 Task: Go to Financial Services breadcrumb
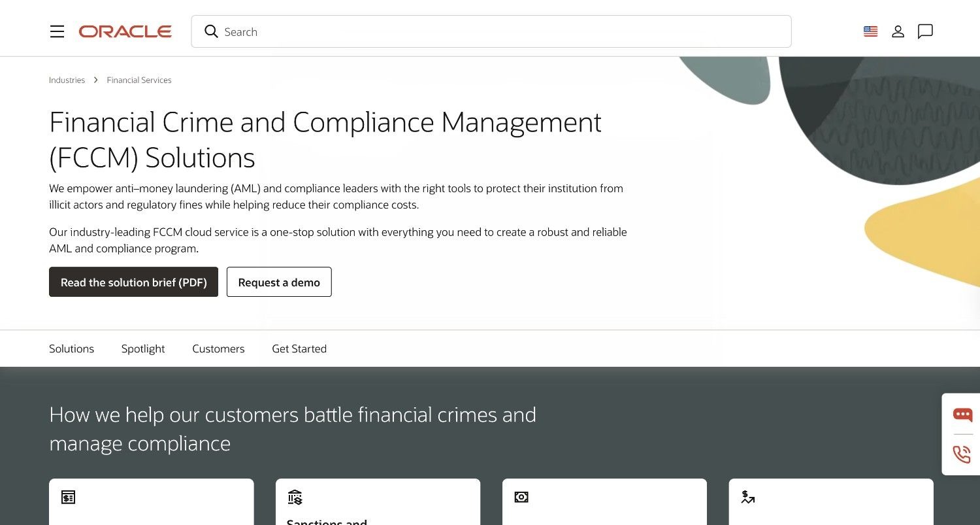[139, 80]
